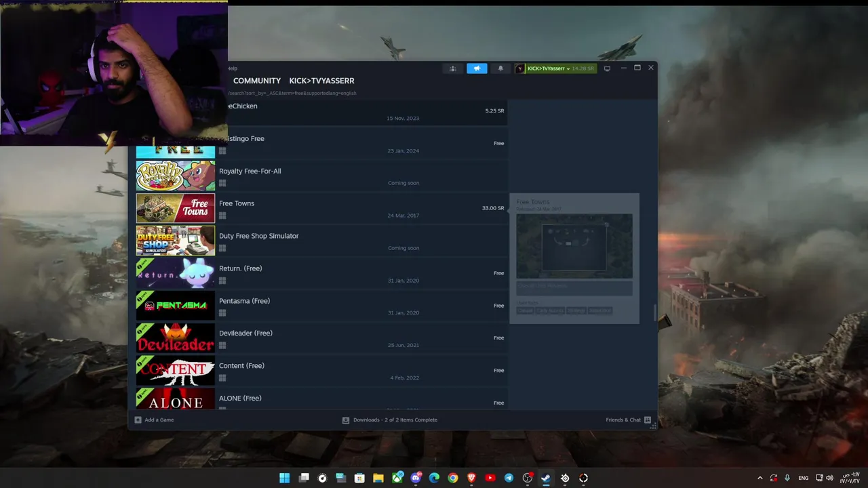Open File Explorer from the taskbar
Screen dimensions: 868x488
pyautogui.click(x=378, y=478)
